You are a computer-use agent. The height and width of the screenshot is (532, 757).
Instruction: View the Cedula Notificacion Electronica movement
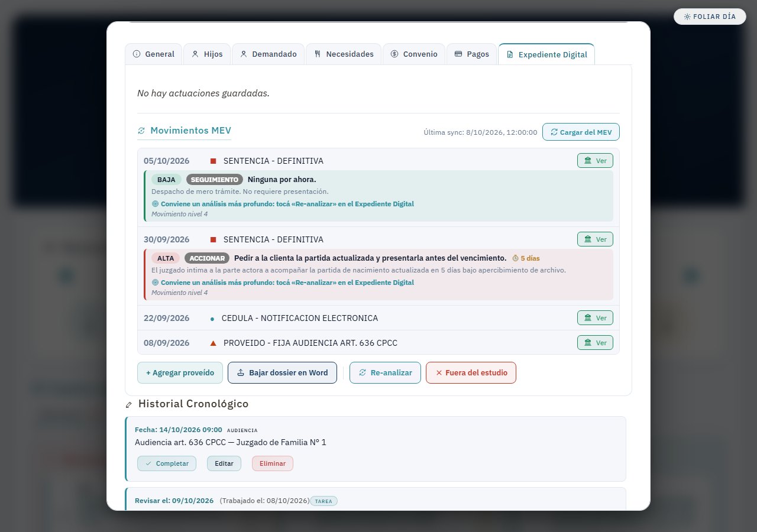[595, 318]
